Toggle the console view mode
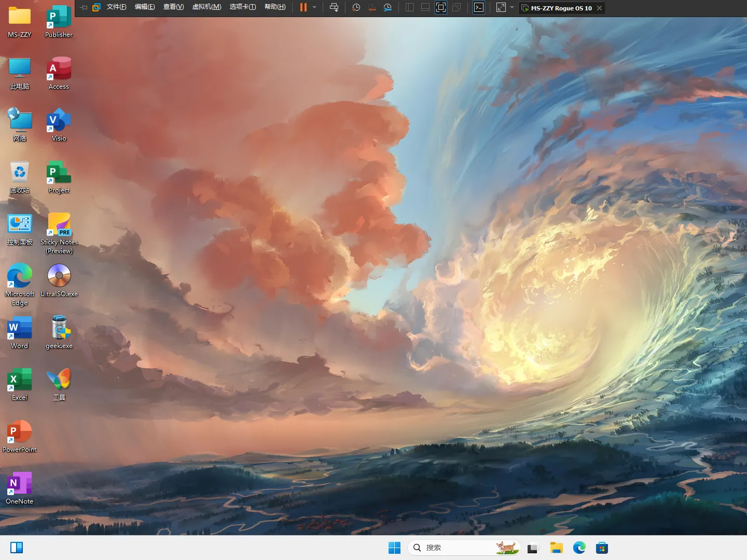 pos(479,7)
